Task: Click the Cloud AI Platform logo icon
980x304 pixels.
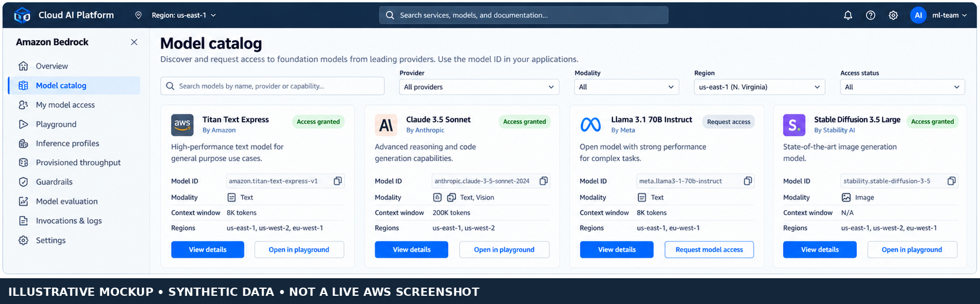Action: [x=22, y=15]
